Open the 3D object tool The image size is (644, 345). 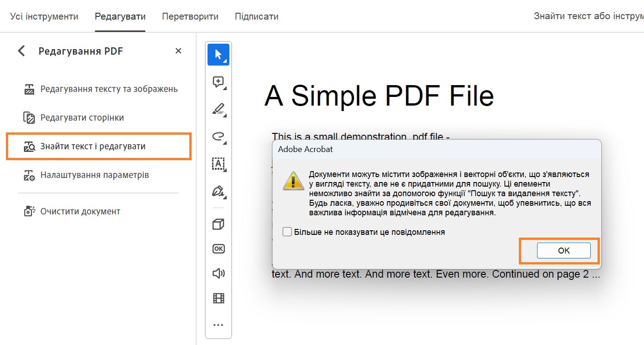pos(218,224)
